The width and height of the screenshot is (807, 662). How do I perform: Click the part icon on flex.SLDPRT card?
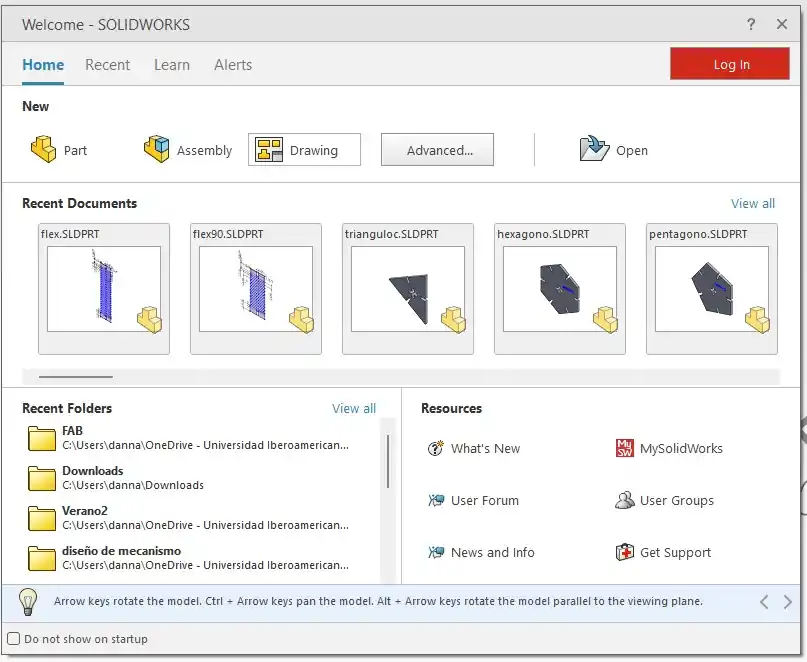[x=149, y=320]
